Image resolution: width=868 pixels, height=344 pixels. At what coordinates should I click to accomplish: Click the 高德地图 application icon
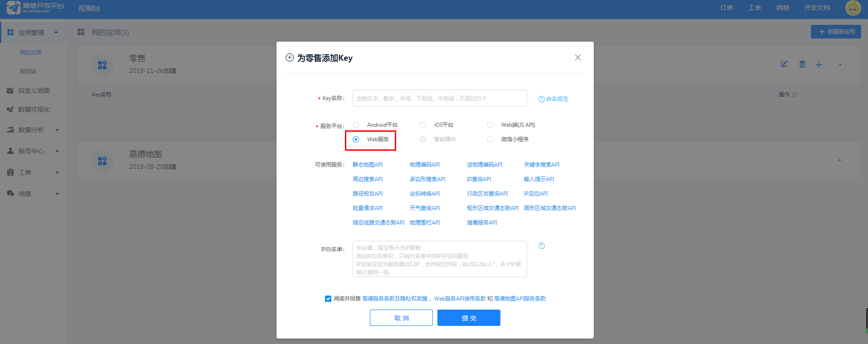[x=102, y=161]
